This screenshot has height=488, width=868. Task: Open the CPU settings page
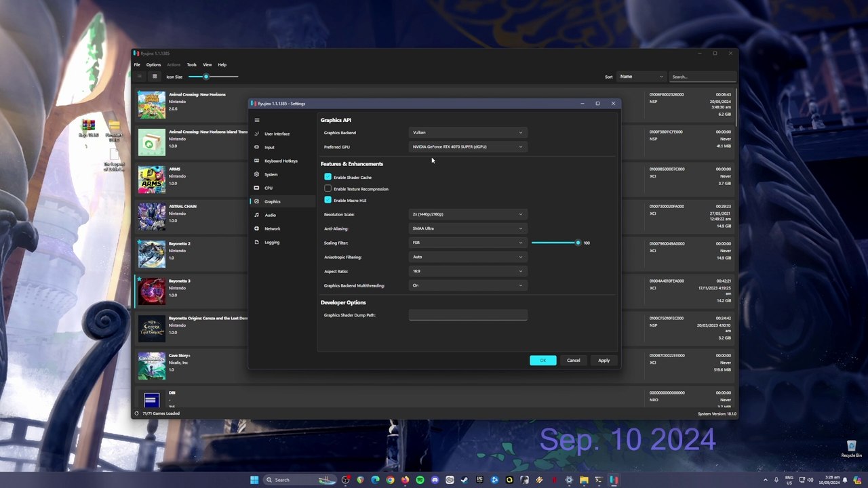tap(281, 188)
